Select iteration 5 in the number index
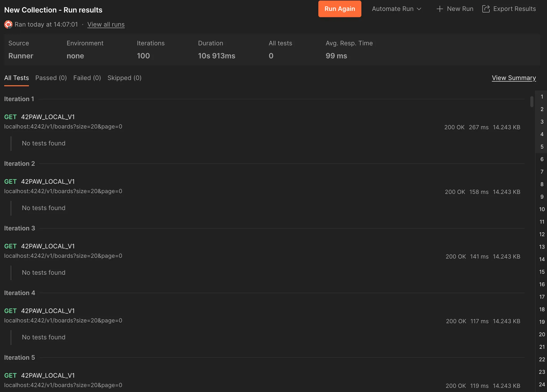 [x=542, y=147]
